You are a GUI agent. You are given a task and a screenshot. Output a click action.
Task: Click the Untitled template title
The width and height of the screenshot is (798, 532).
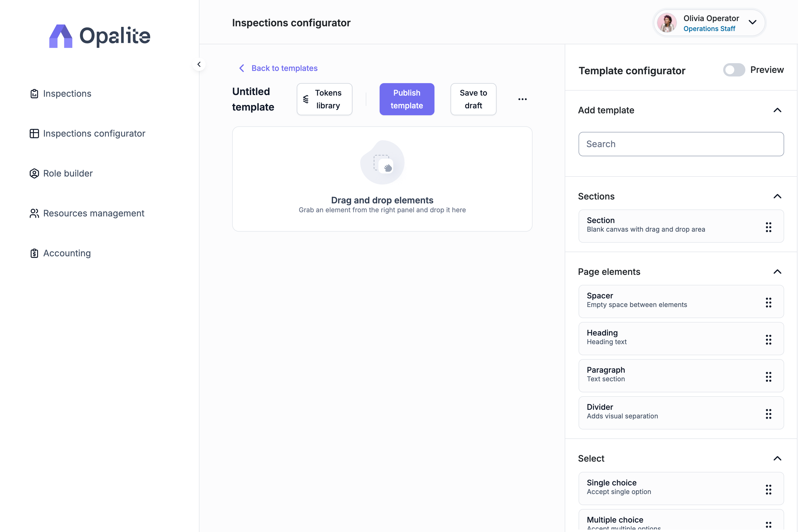[x=253, y=99]
